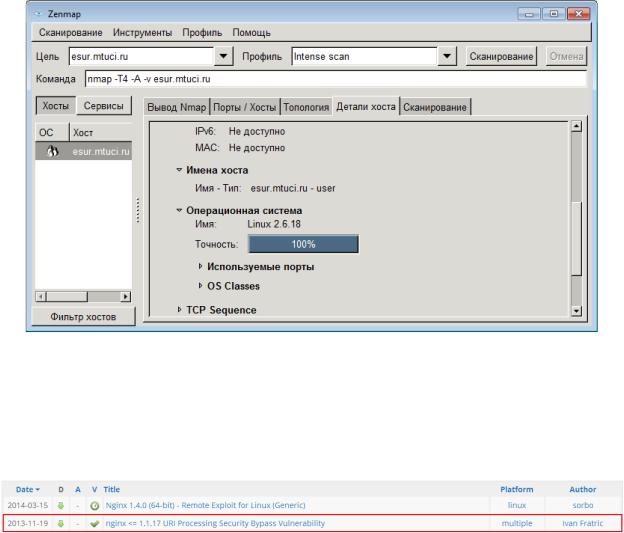Click the A column header in exploit table
This screenshot has width=624, height=533.
tap(78, 489)
